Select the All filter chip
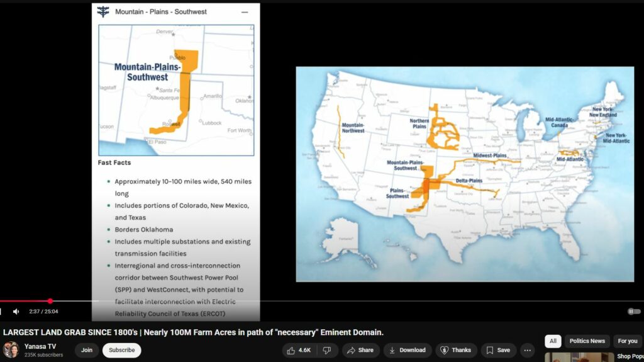 [553, 341]
